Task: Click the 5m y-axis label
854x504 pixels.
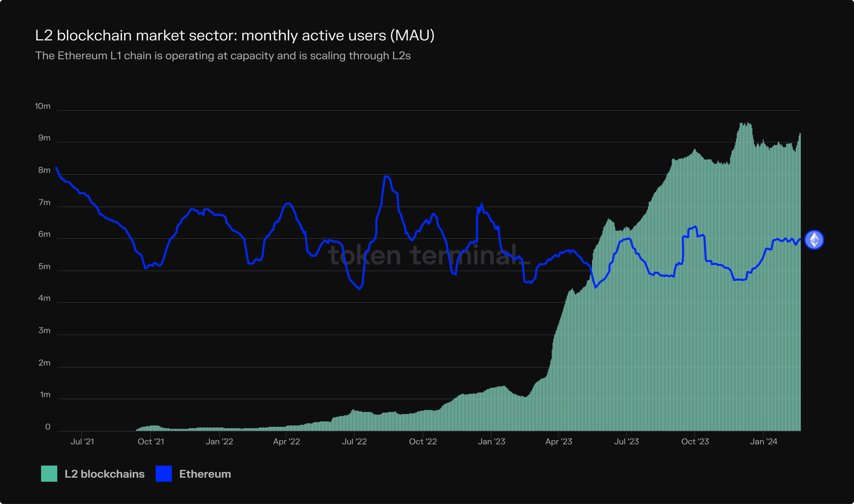Action: click(44, 266)
